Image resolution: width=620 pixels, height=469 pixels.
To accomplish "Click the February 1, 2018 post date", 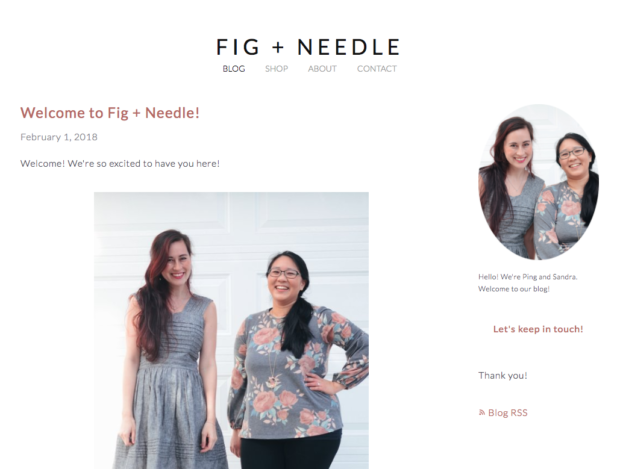I will click(x=59, y=137).
